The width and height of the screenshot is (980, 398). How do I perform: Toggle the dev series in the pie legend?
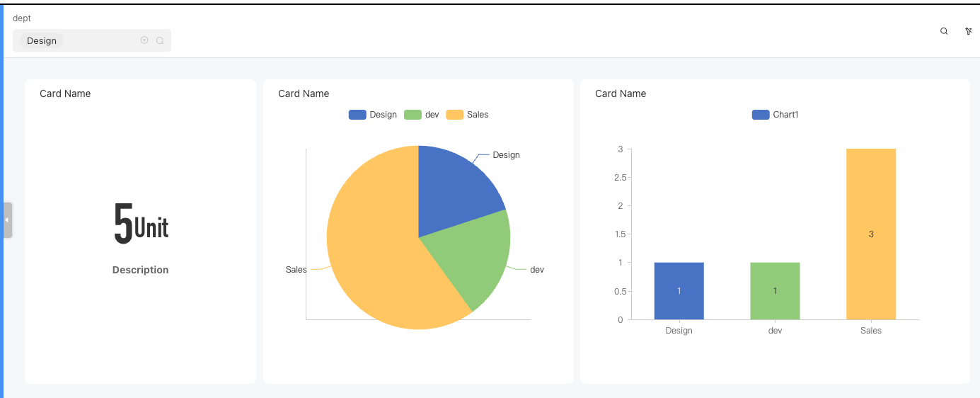(422, 115)
